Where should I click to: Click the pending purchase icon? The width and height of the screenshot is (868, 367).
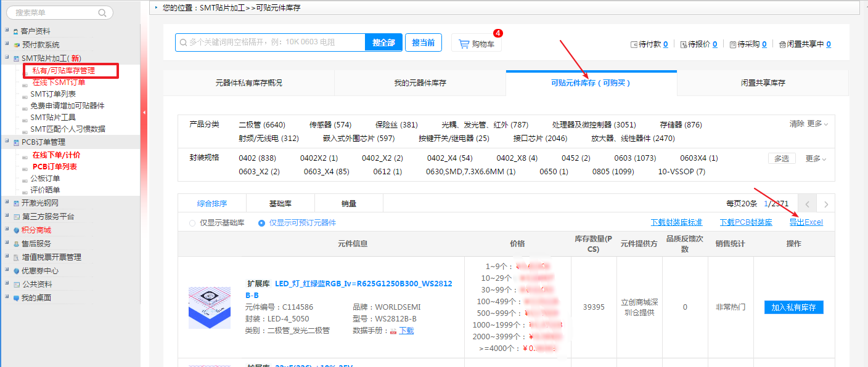pyautogui.click(x=732, y=44)
